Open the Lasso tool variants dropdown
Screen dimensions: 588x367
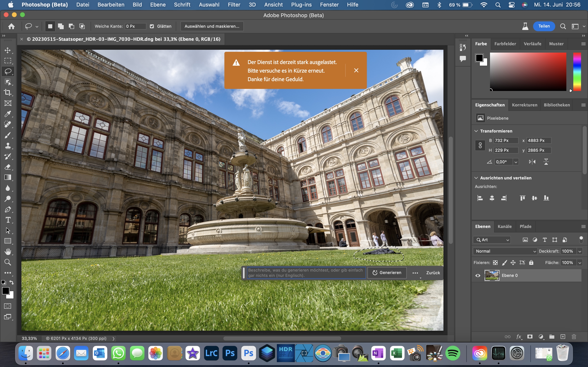(x=37, y=26)
